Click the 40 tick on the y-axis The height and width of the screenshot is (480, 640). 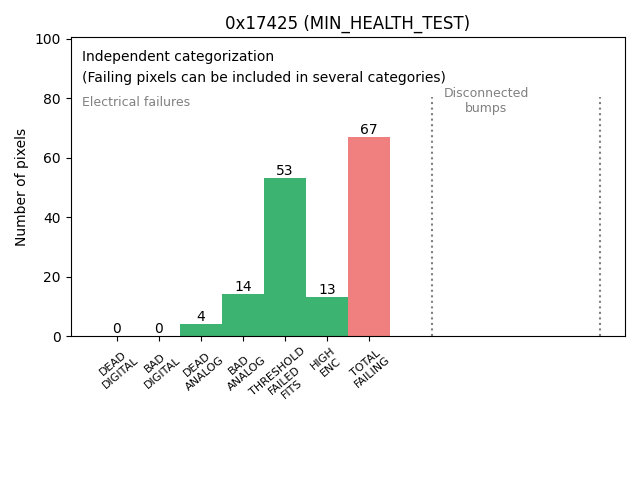(56, 218)
